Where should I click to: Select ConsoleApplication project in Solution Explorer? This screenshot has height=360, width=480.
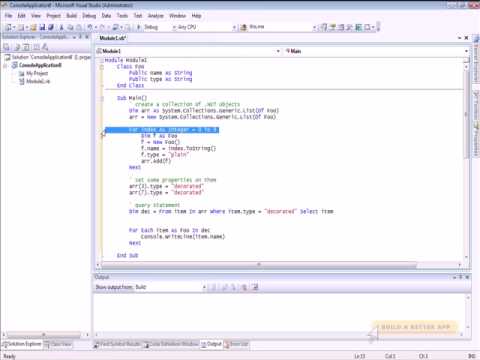click(40, 65)
